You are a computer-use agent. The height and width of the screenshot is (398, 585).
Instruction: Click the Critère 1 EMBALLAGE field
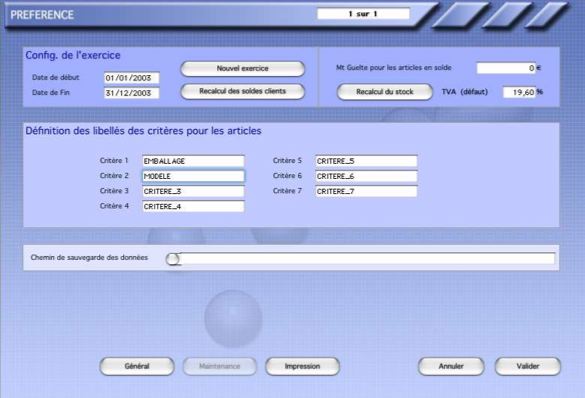193,161
